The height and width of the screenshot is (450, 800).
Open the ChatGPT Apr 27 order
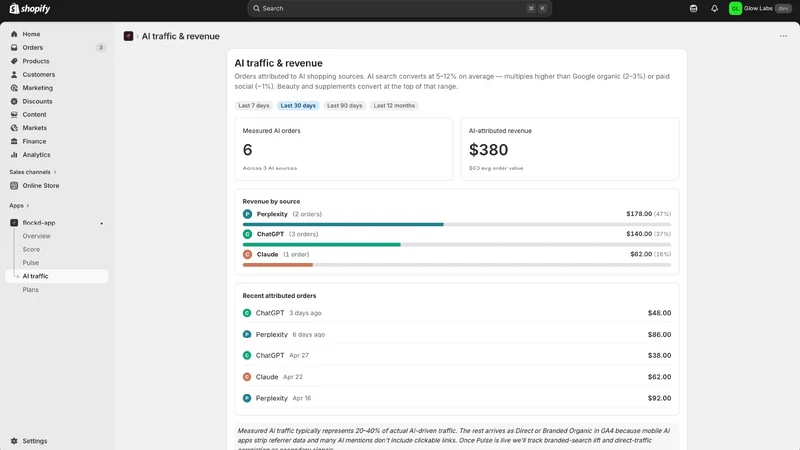pos(457,356)
